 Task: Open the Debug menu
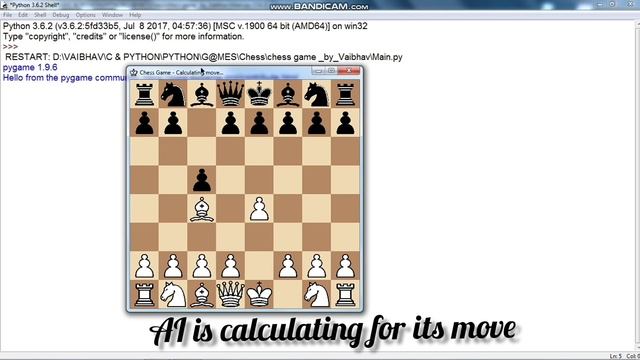pos(60,15)
